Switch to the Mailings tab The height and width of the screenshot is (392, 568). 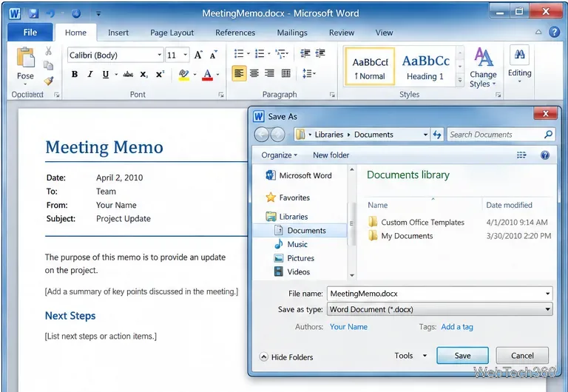292,33
